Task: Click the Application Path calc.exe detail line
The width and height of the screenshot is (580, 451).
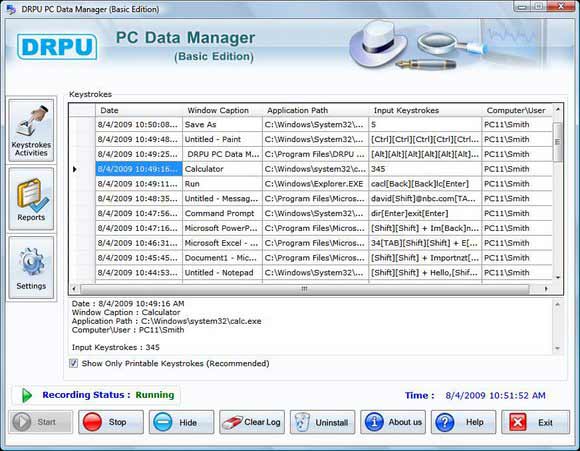Action: pyautogui.click(x=166, y=321)
